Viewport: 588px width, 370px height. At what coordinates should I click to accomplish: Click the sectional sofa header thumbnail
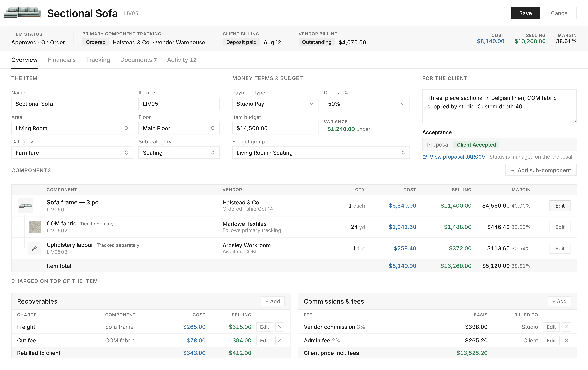(22, 13)
